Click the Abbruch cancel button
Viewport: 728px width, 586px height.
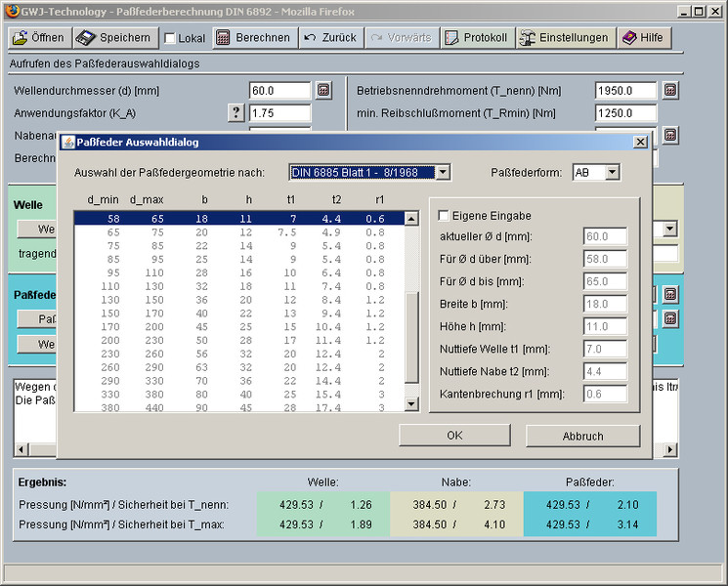pyautogui.click(x=582, y=436)
